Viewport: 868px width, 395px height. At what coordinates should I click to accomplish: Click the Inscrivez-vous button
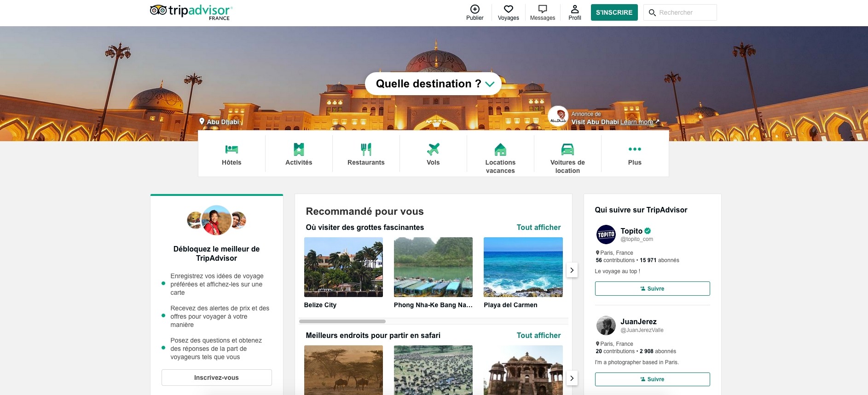tap(216, 378)
